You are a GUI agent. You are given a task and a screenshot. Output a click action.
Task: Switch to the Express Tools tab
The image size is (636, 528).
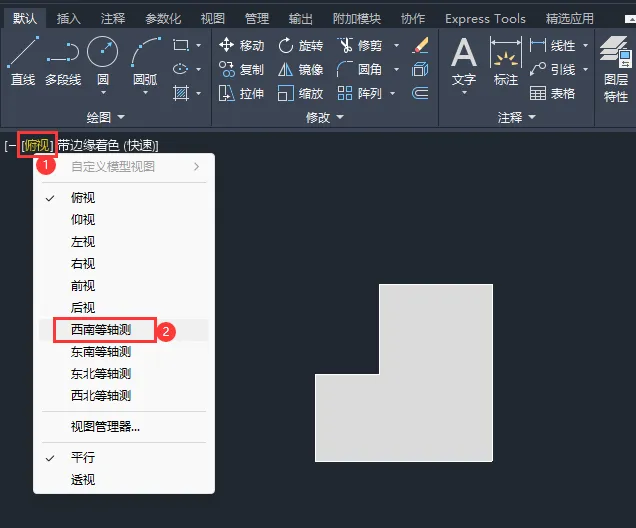[485, 19]
